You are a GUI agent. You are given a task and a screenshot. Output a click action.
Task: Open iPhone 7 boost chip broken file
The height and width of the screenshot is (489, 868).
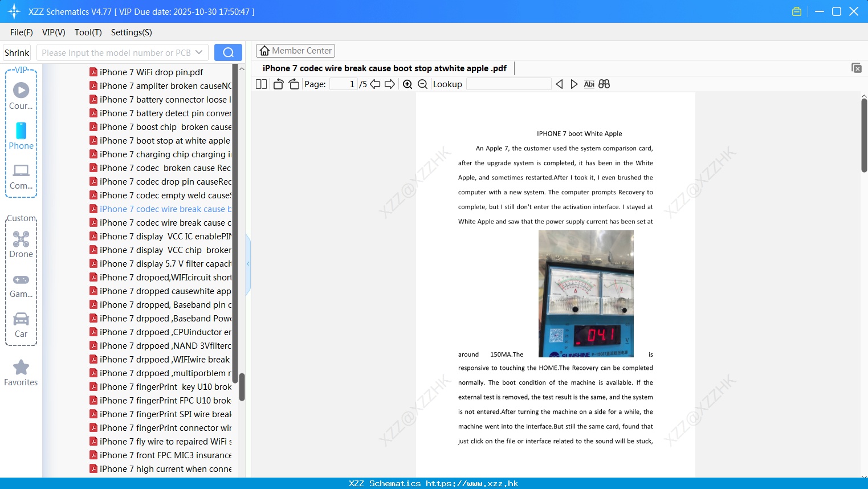click(x=160, y=127)
